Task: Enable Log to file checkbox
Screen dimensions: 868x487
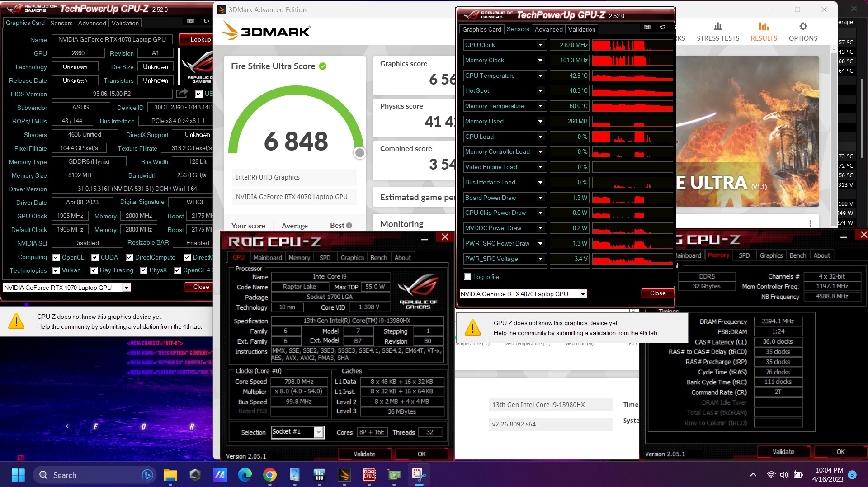Action: pos(467,277)
